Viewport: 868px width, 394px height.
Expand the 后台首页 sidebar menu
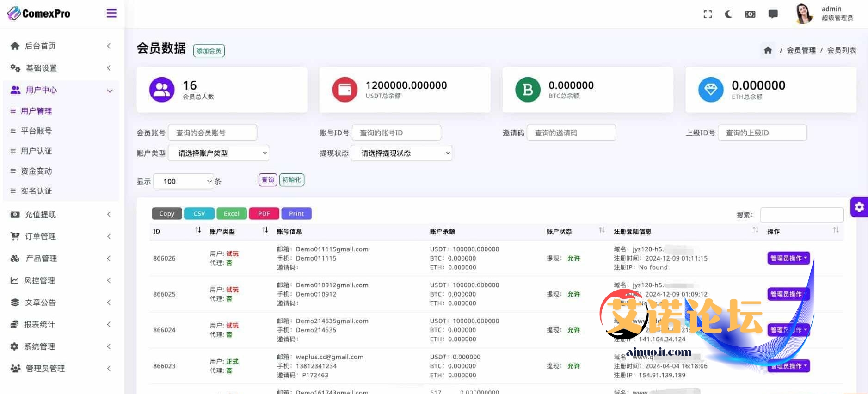coord(61,46)
